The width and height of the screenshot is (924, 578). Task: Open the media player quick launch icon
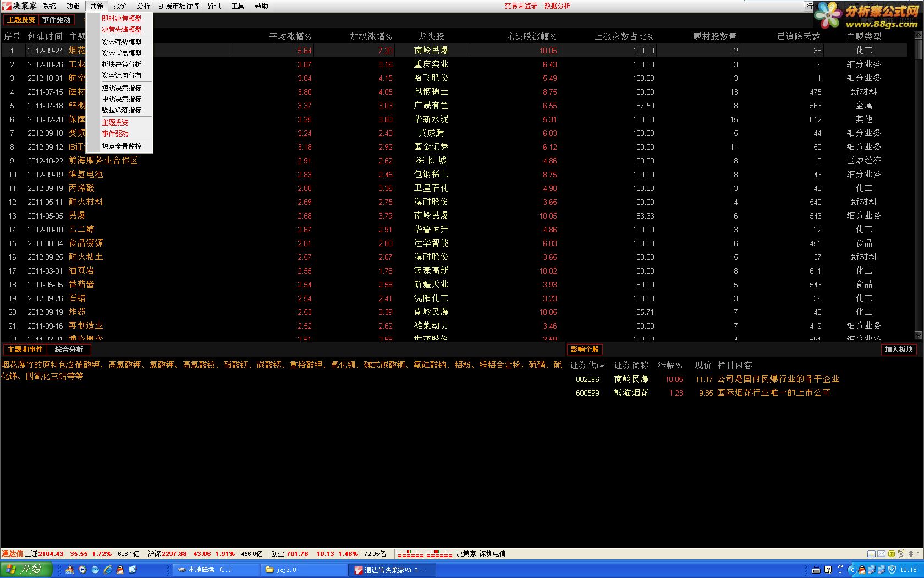coord(82,570)
